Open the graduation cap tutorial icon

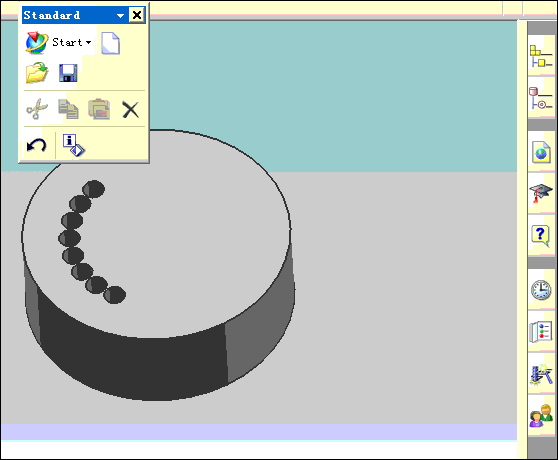click(541, 194)
